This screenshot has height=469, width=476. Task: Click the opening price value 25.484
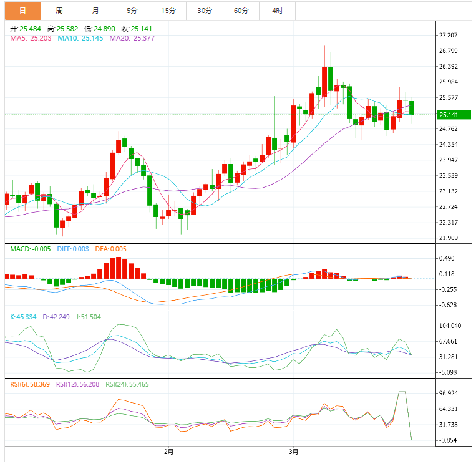(x=31, y=29)
